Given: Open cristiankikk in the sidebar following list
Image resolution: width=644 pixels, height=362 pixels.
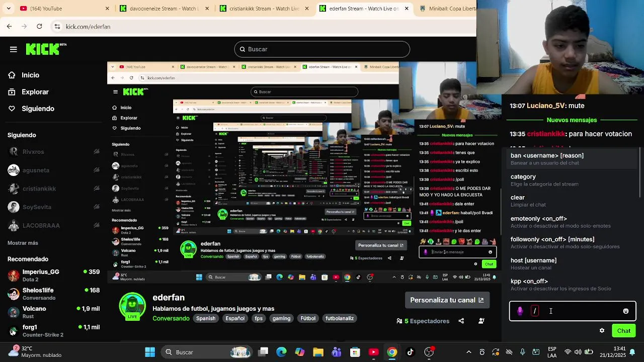Looking at the screenshot, I should coord(53,189).
